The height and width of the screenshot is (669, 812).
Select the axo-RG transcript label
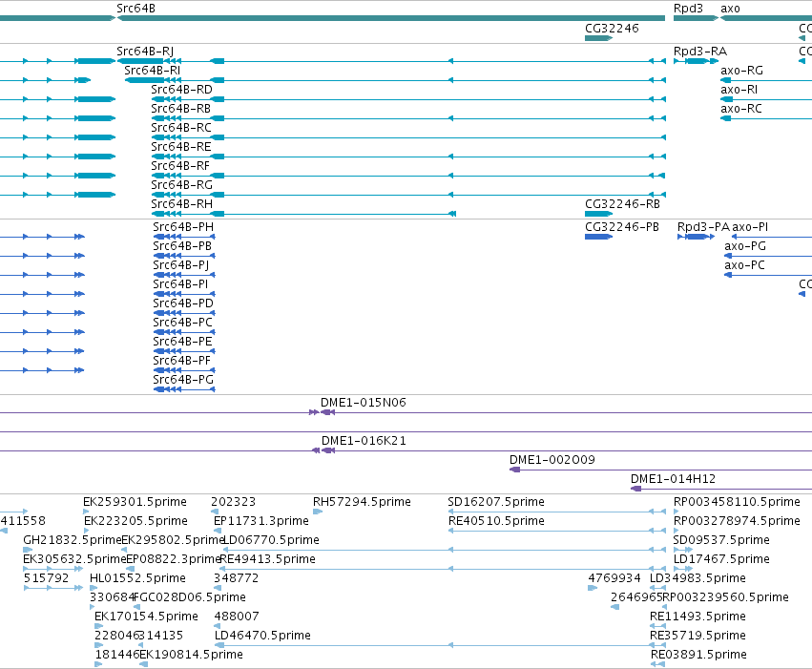click(x=741, y=71)
